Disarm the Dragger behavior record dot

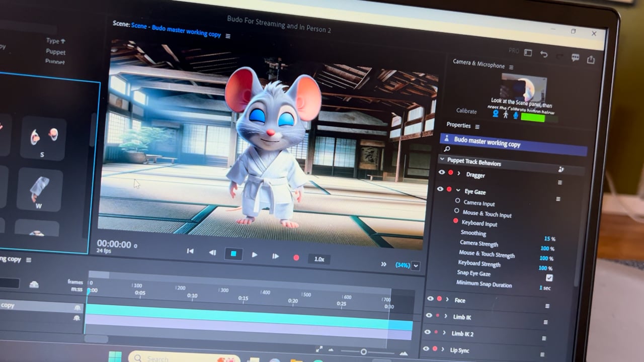451,173
